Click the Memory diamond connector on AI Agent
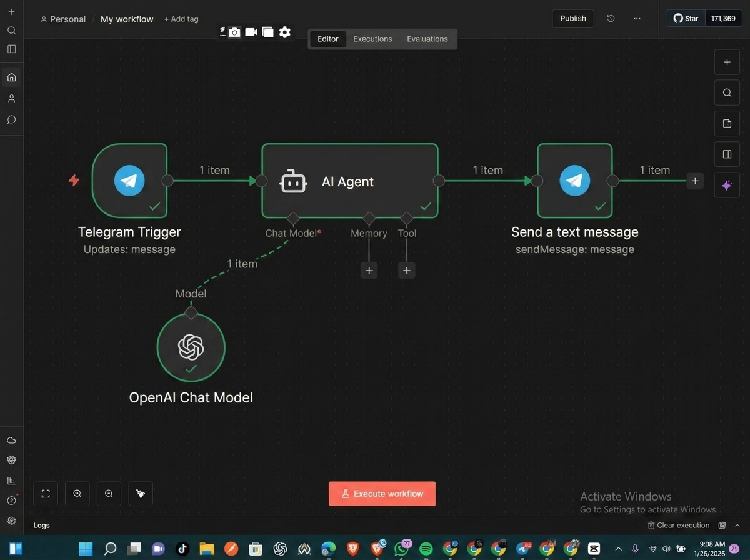The image size is (750, 560). 369,218
